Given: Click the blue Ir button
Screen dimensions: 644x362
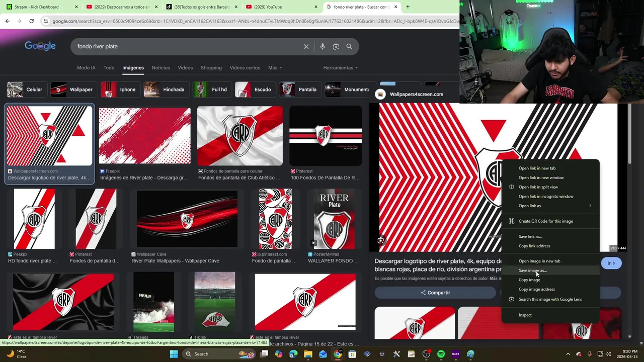Looking at the screenshot, I should [x=611, y=263].
